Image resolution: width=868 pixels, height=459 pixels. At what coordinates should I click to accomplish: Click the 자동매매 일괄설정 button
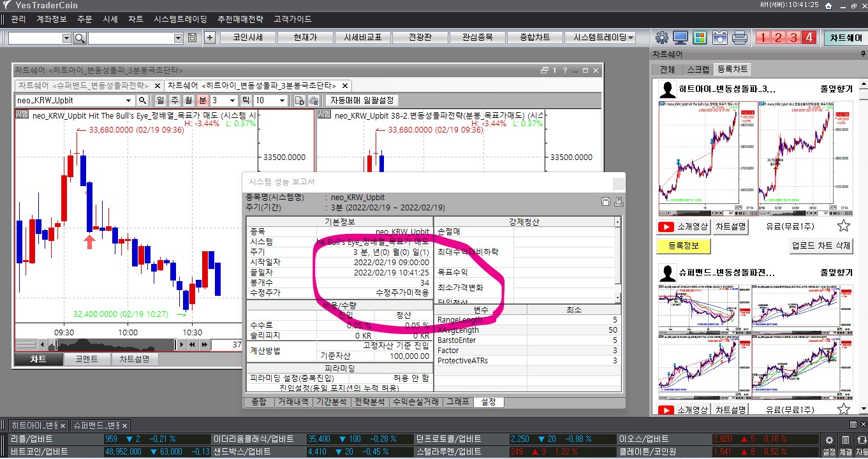pyautogui.click(x=362, y=101)
